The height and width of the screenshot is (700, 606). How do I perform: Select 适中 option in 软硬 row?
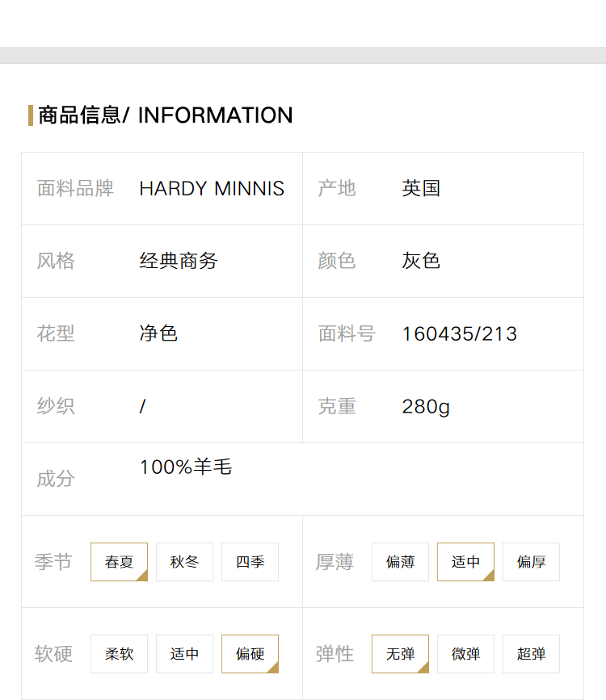[x=184, y=653]
